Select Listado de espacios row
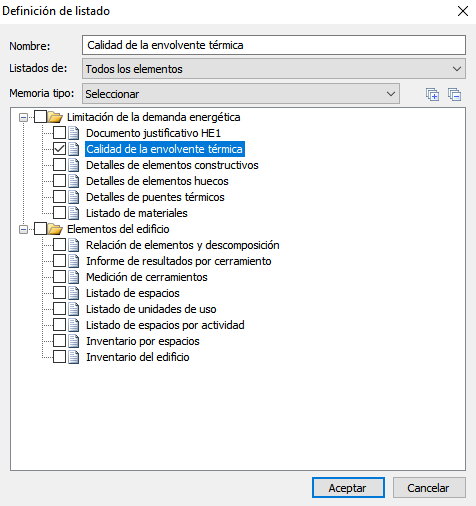Screen dimensions: 476x506 point(133,293)
